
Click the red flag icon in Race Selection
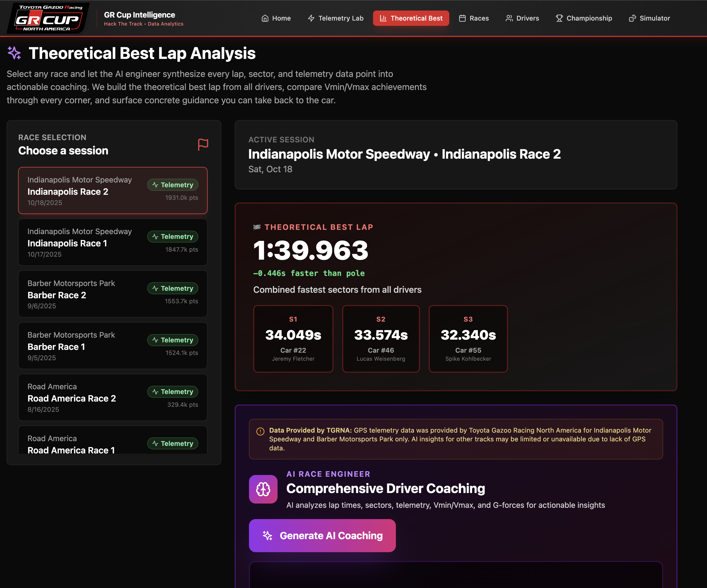point(203,145)
